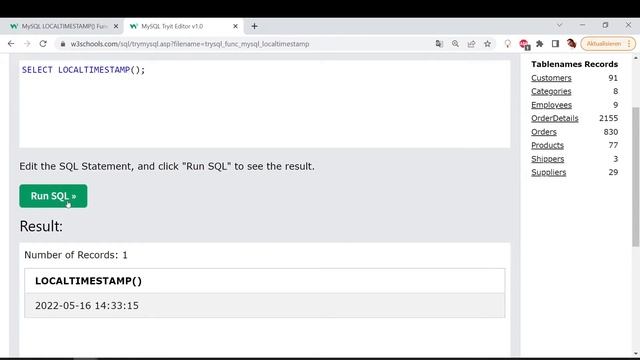The height and width of the screenshot is (360, 640).
Task: Open the Suppliers table link
Action: [549, 172]
